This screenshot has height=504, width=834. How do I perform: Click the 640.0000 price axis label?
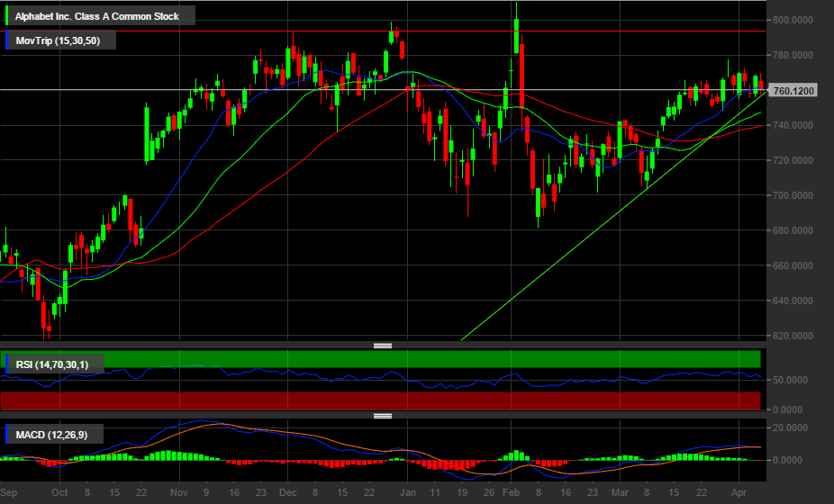(x=793, y=301)
